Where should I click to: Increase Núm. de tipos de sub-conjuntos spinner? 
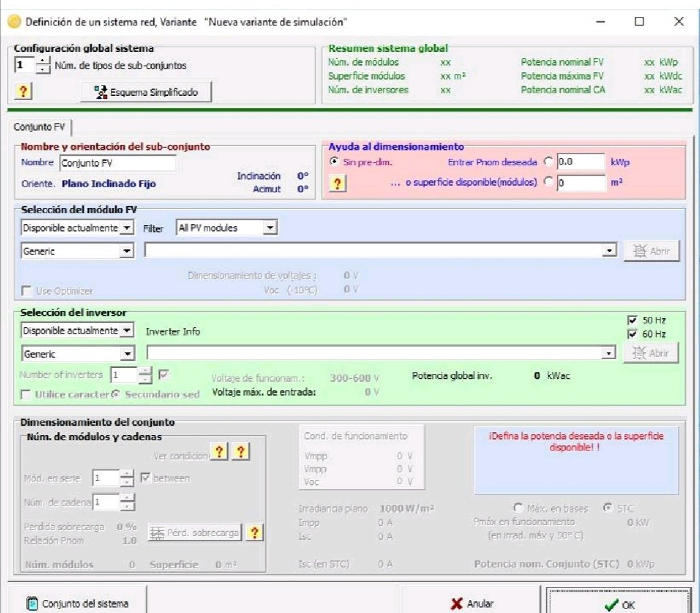tap(42, 61)
